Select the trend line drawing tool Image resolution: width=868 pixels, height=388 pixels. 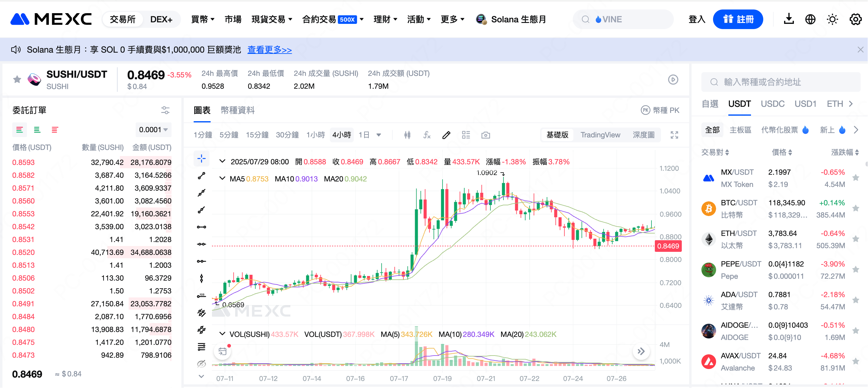(202, 176)
